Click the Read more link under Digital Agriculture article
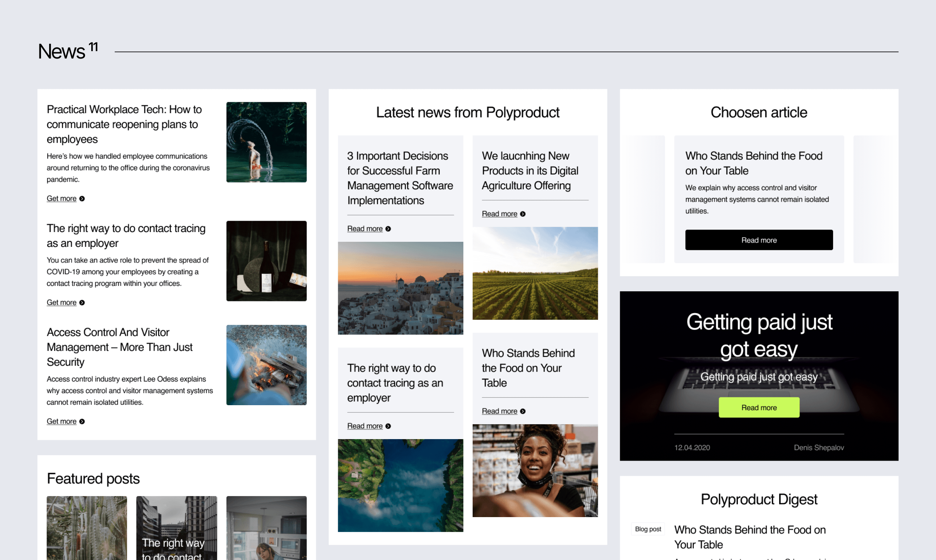Viewport: 936px width, 560px height. point(500,214)
